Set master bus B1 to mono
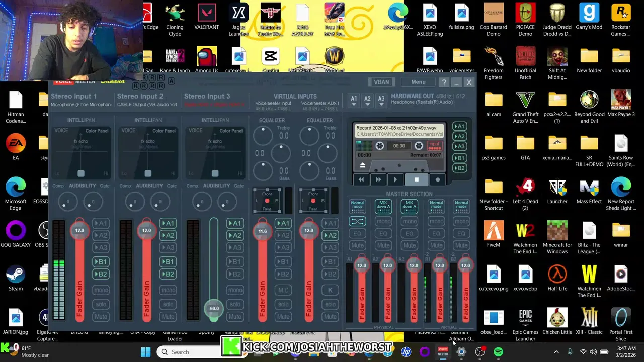This screenshot has height=362, width=644. click(436, 221)
